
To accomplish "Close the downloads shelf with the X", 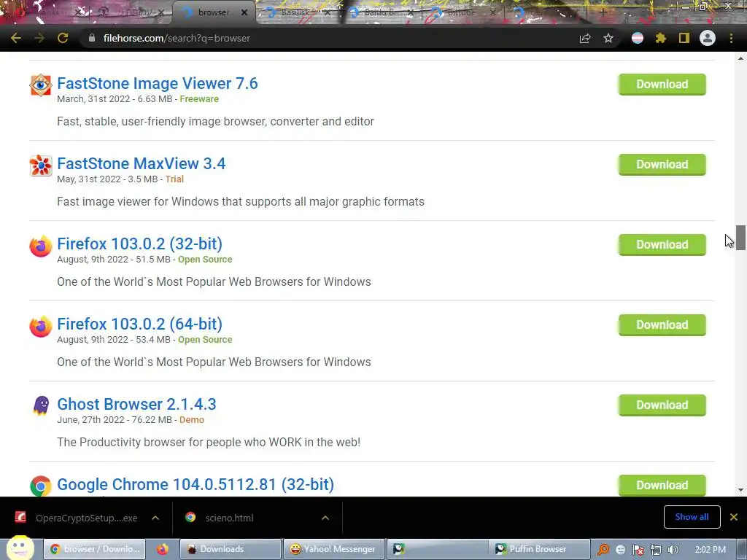I will coord(734,517).
